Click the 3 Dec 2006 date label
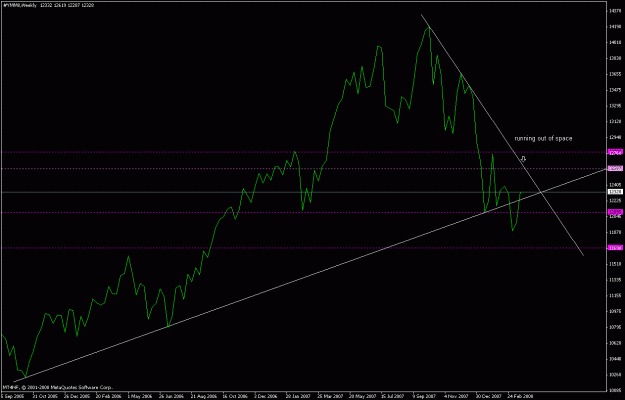The image size is (625, 400). [x=267, y=396]
